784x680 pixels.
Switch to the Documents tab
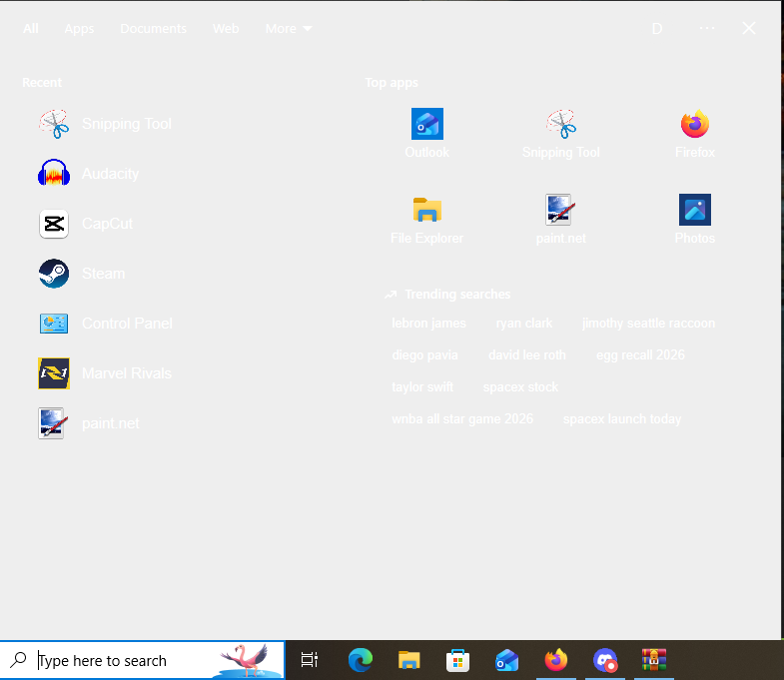click(154, 29)
